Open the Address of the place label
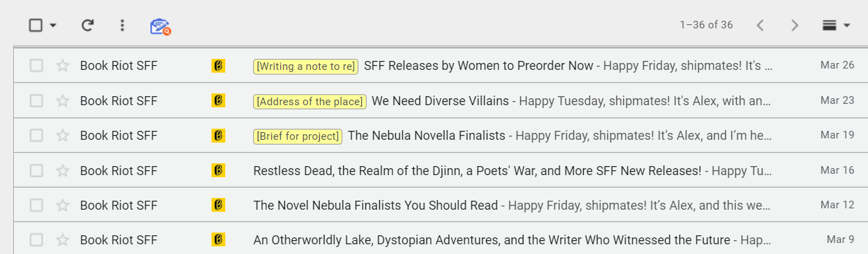868x254 pixels. pos(309,101)
